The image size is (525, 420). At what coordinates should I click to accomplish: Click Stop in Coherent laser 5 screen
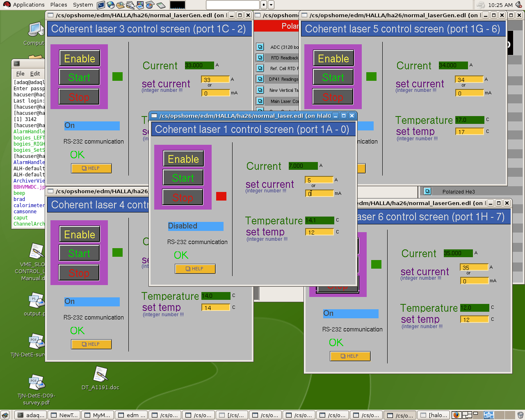(333, 97)
